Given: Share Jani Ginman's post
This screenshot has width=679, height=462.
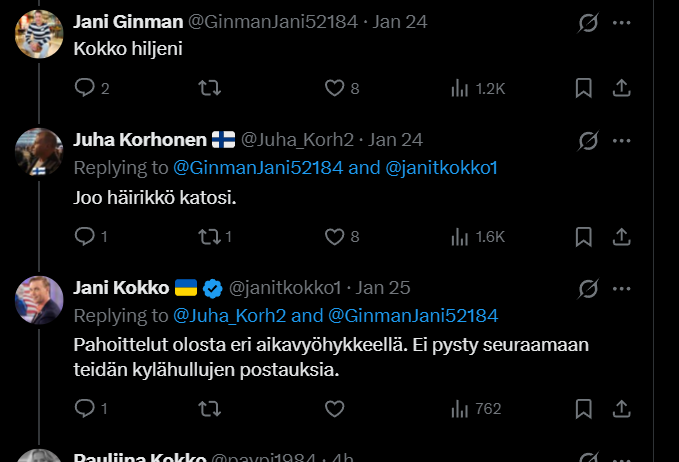Looking at the screenshot, I should [x=621, y=89].
